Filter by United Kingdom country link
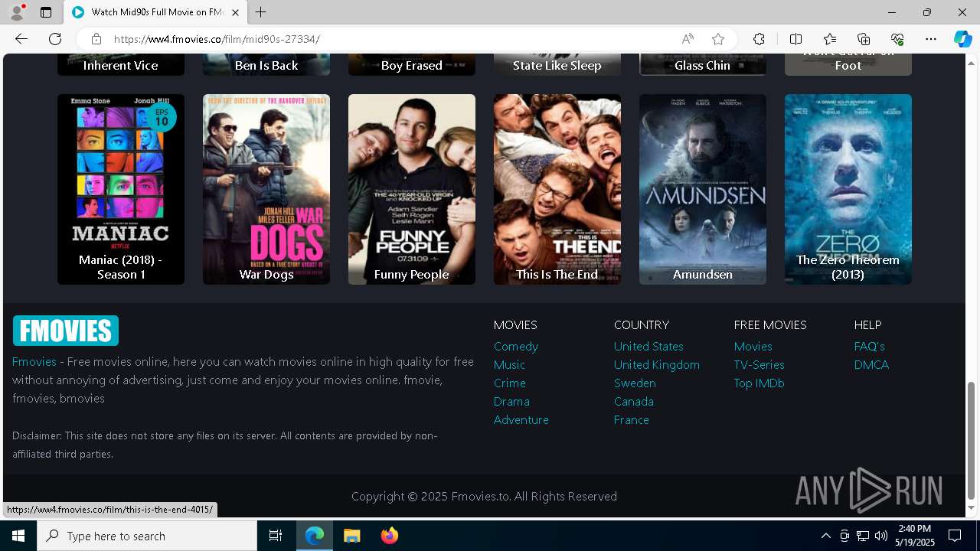The width and height of the screenshot is (980, 551). click(x=657, y=364)
